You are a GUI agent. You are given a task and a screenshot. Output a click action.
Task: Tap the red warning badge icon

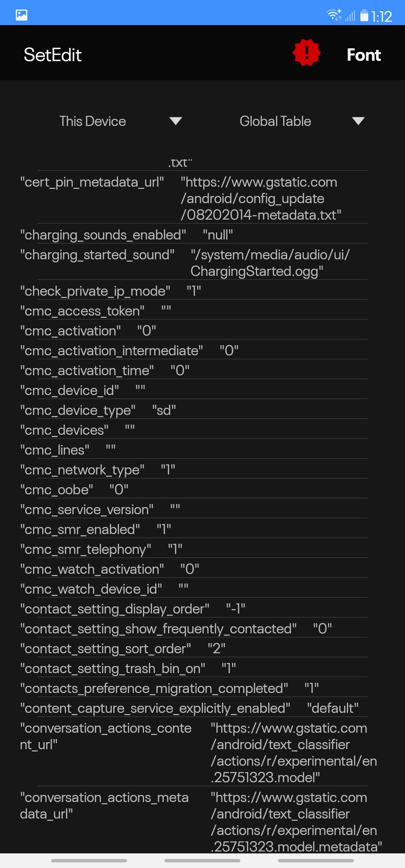tap(306, 53)
